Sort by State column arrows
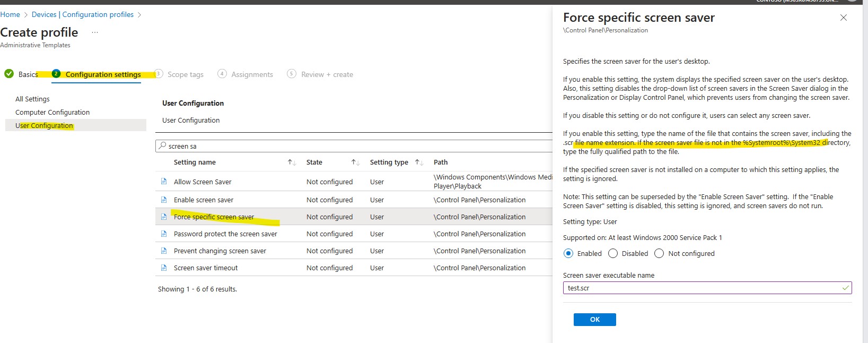 (355, 162)
